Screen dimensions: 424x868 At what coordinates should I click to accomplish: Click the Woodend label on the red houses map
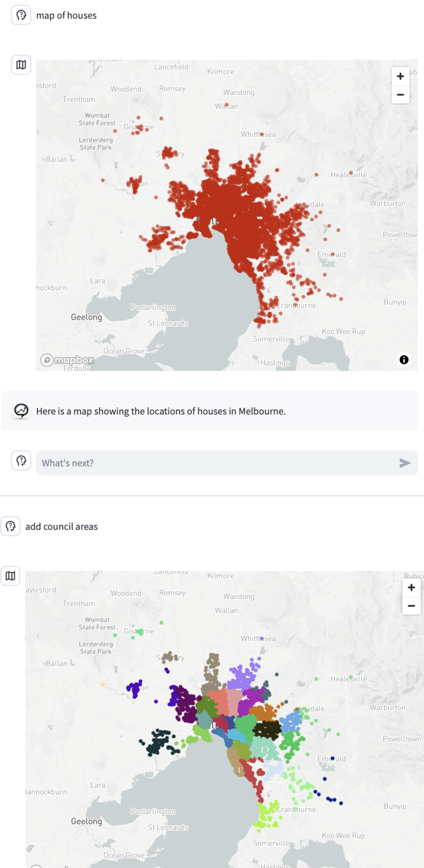pos(126,89)
